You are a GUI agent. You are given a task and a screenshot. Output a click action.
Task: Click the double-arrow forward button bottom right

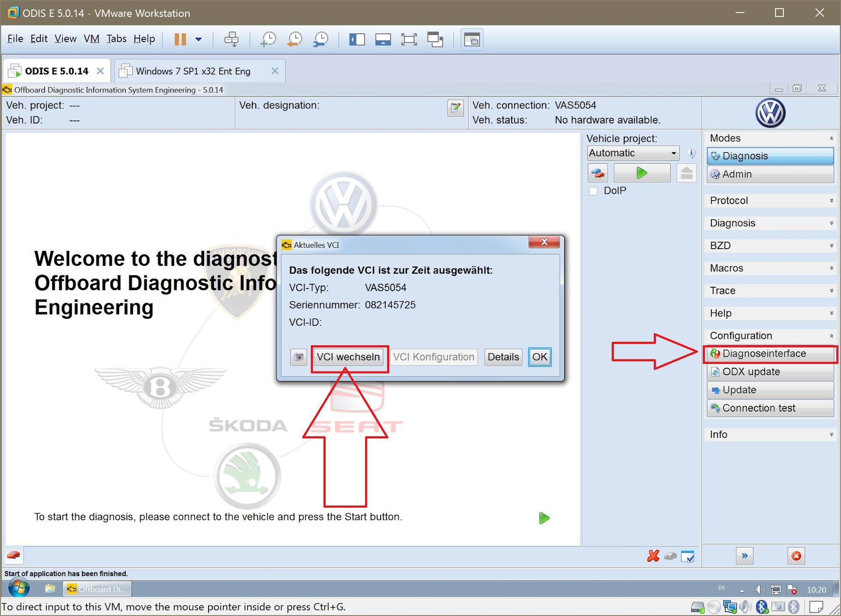(745, 556)
